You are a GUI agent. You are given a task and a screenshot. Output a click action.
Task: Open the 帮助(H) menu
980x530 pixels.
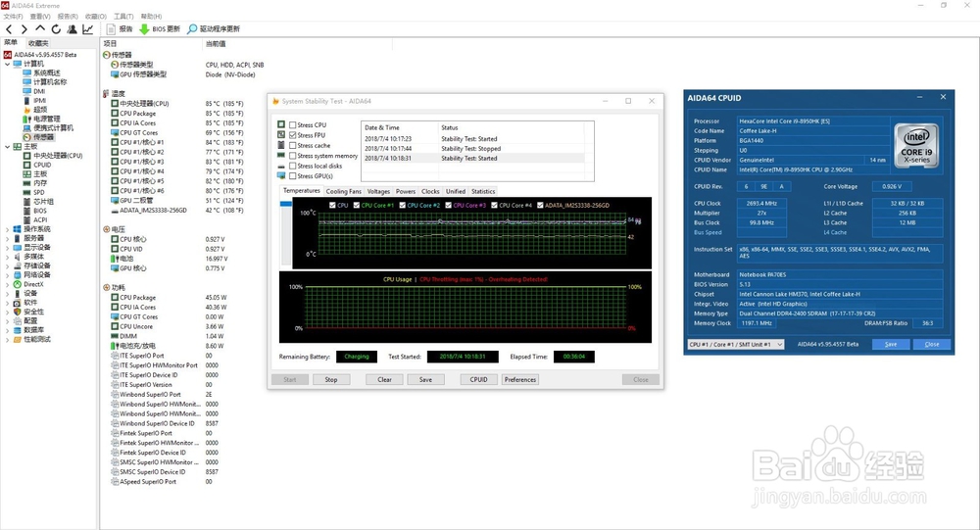[151, 17]
